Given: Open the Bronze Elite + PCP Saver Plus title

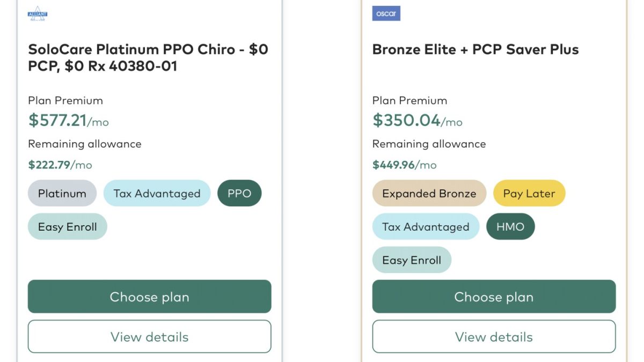Looking at the screenshot, I should tap(475, 49).
